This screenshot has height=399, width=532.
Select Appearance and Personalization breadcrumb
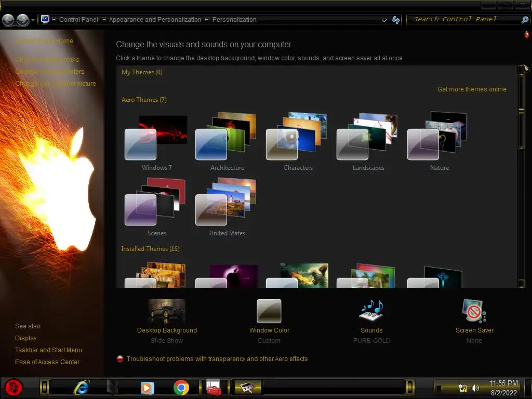click(x=155, y=20)
